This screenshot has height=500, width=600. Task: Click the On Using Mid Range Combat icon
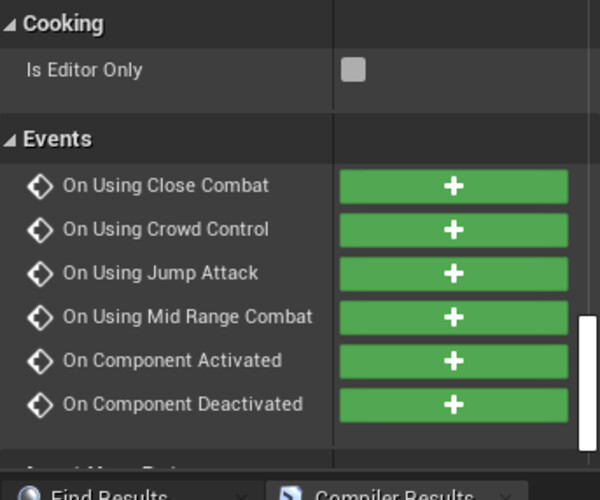[x=40, y=317]
